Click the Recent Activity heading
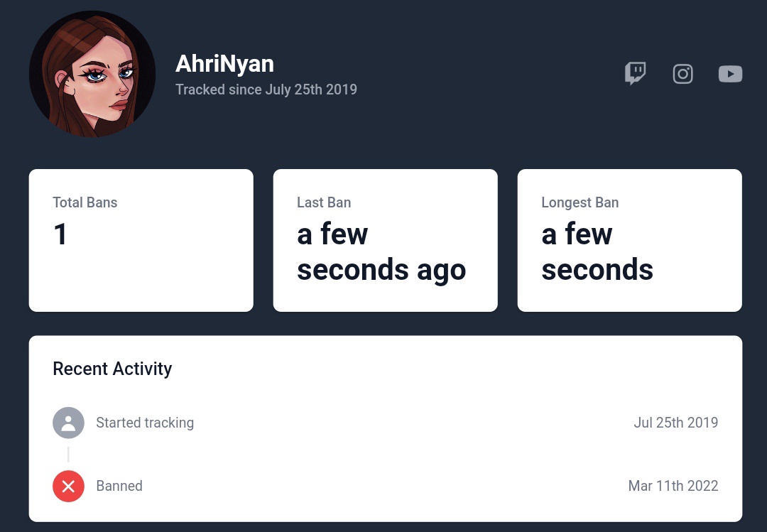Screen dimensions: 767x532 tap(112, 369)
